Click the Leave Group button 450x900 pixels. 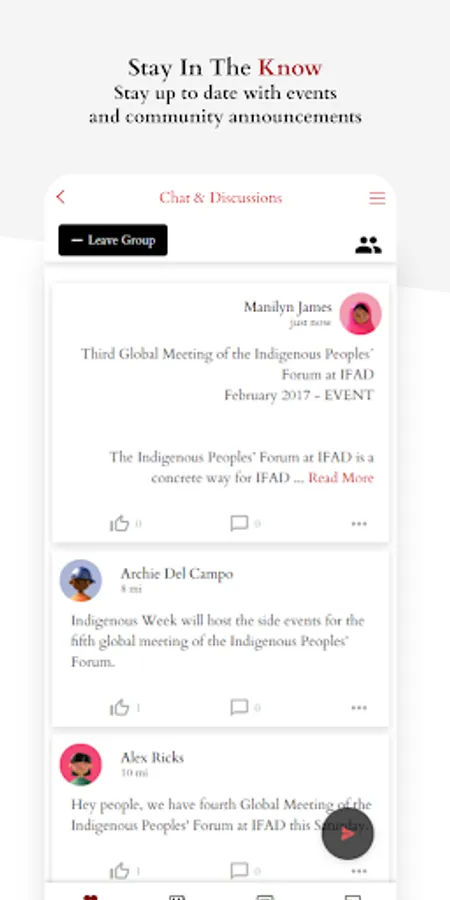point(113,240)
